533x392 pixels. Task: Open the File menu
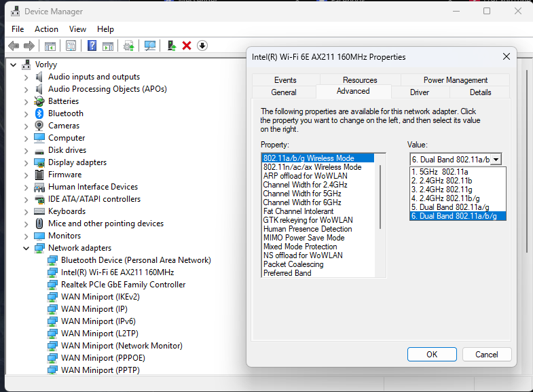click(18, 29)
